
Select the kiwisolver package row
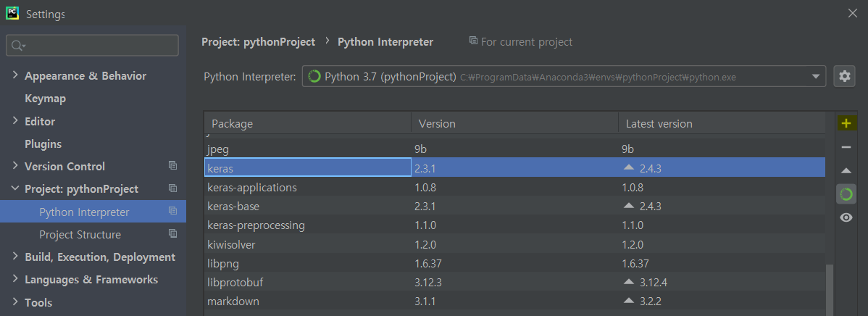[x=515, y=244]
